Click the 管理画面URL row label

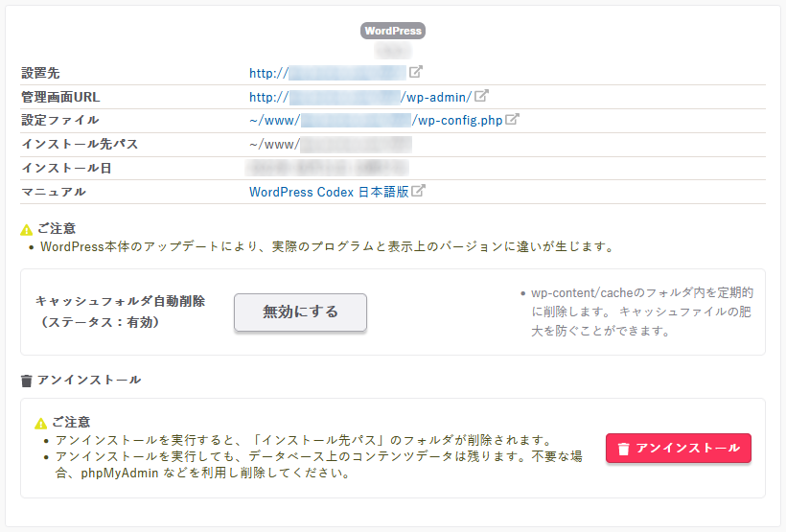pos(60,97)
